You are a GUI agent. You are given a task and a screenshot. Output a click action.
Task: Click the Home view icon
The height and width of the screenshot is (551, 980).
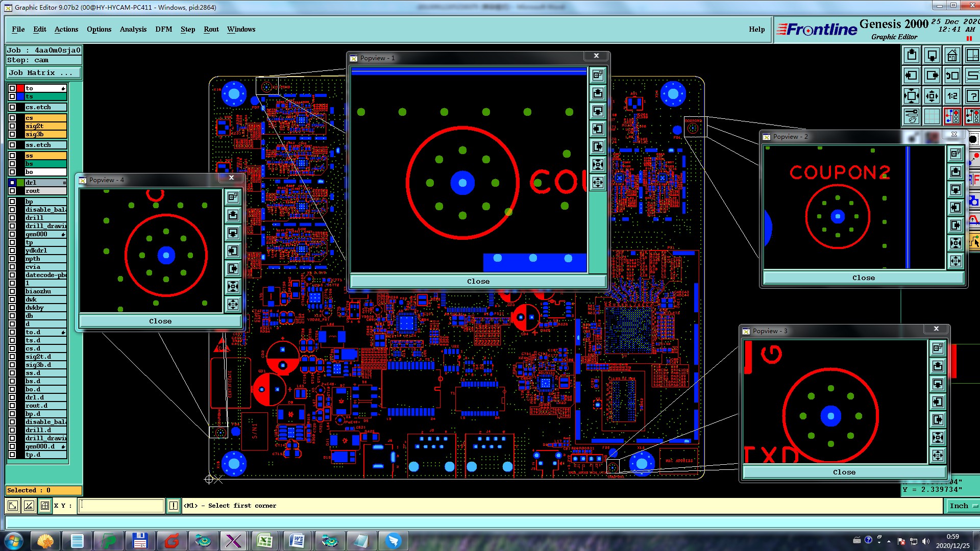coord(952,55)
